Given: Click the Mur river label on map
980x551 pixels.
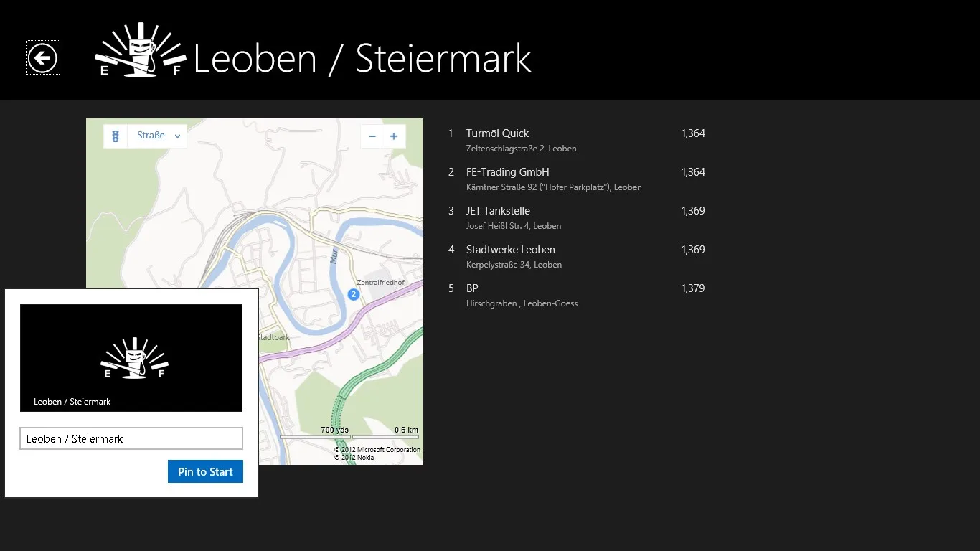Looking at the screenshot, I should 334,257.
